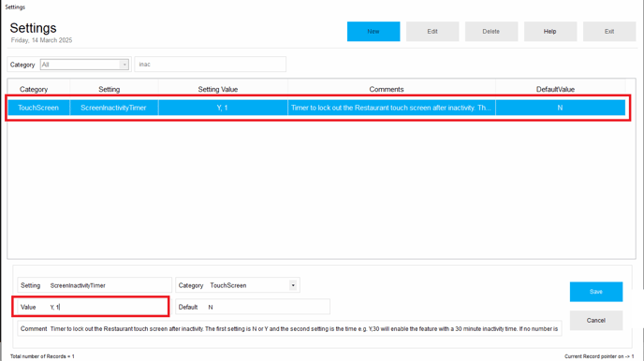Click the DefaultValue column header
Image resolution: width=644 pixels, height=361 pixels.
pyautogui.click(x=555, y=90)
